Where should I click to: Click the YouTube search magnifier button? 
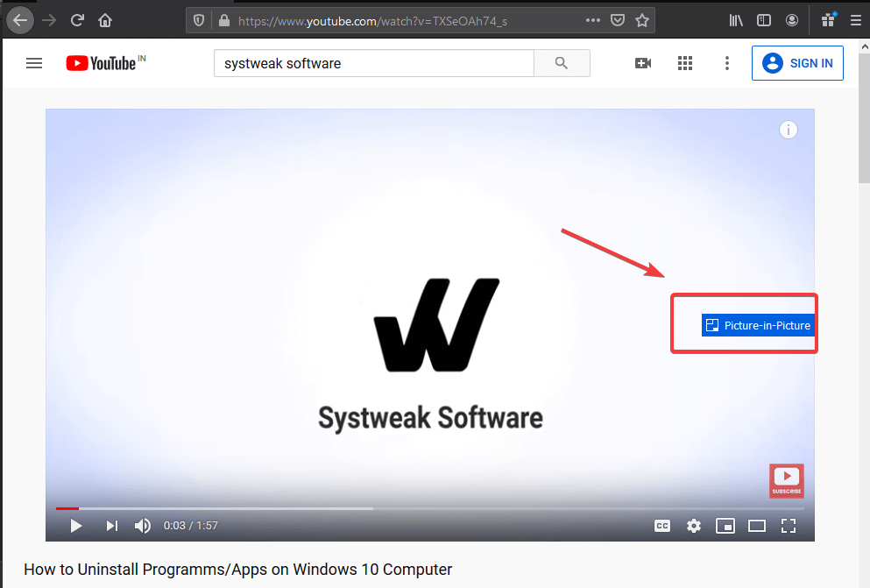click(x=562, y=63)
